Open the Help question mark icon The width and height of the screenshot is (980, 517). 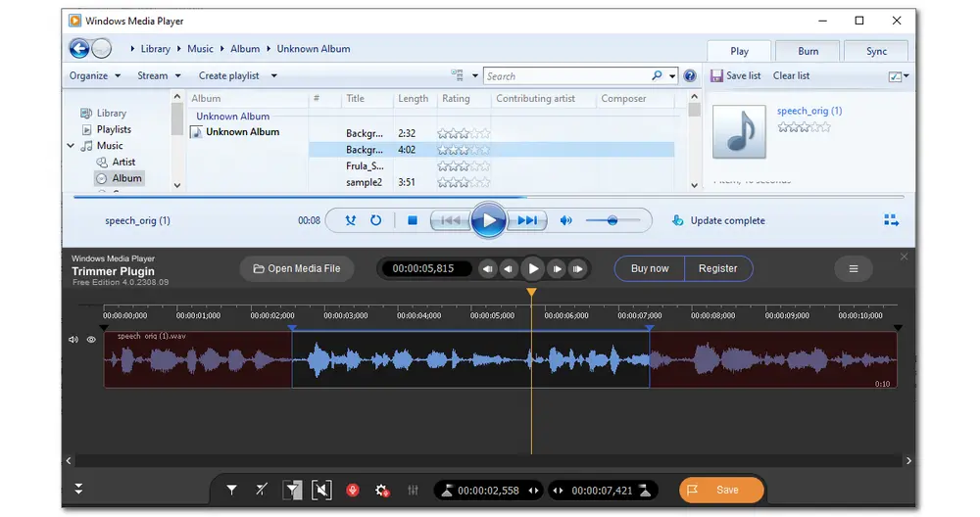[689, 75]
